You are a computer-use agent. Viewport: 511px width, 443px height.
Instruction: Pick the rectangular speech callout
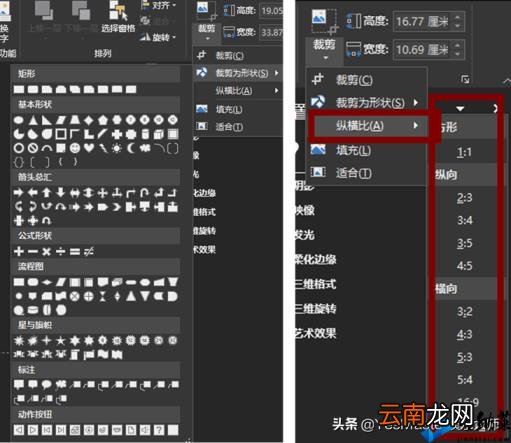[19, 385]
